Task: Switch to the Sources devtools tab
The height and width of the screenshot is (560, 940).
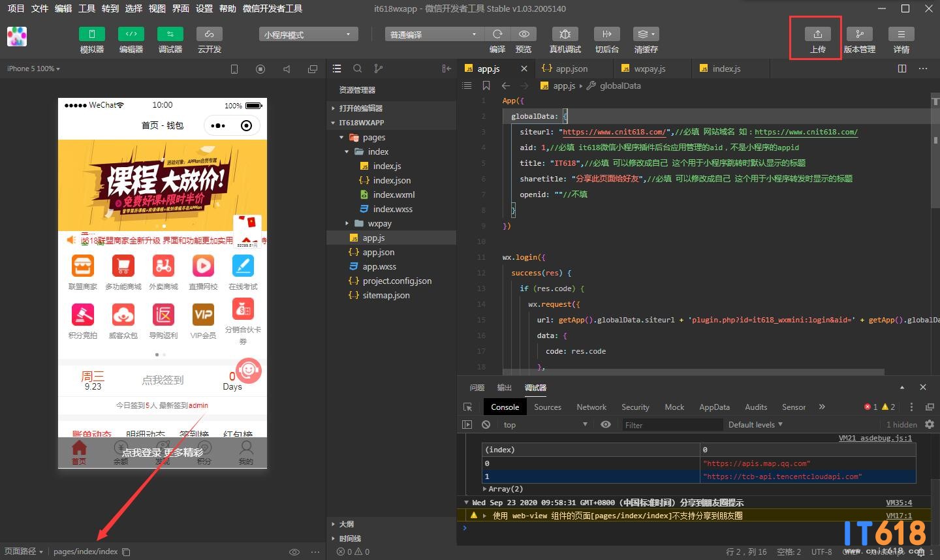Action: click(548, 407)
